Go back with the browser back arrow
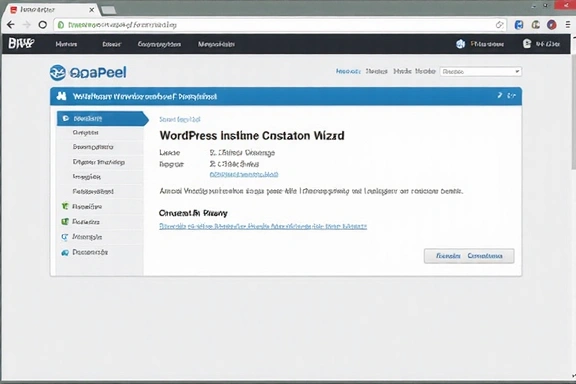576x384 pixels. click(11, 25)
